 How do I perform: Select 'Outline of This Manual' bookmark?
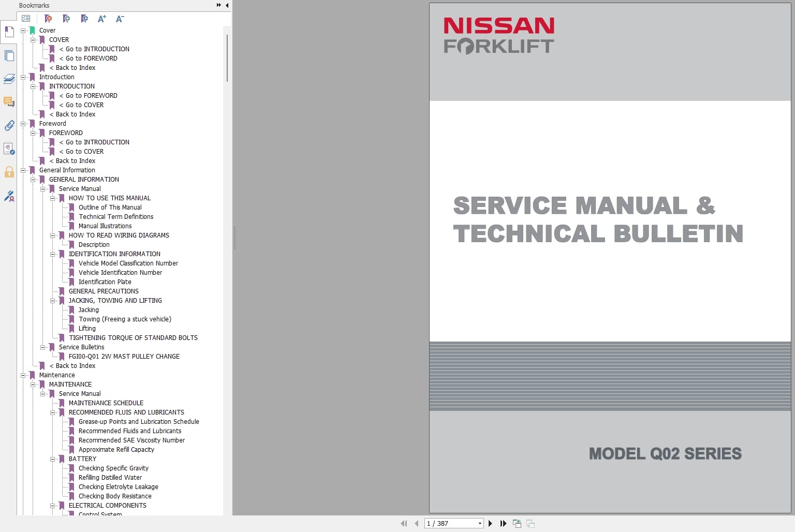110,208
